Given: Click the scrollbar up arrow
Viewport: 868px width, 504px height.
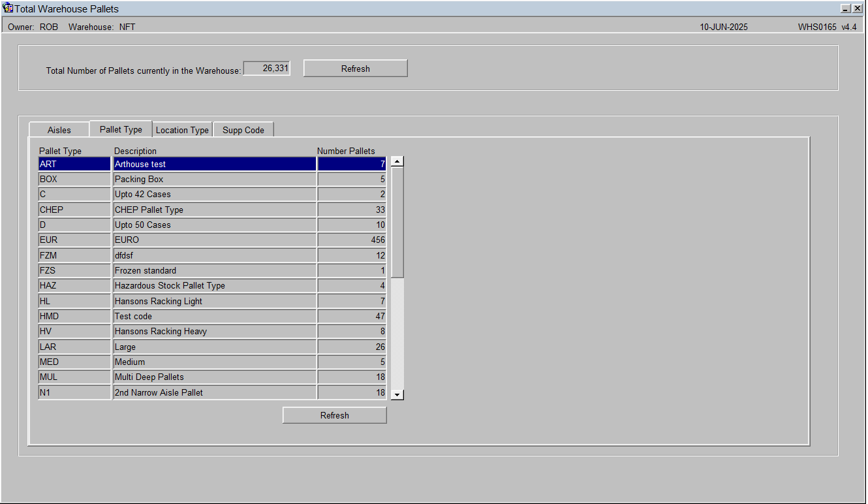Looking at the screenshot, I should [397, 162].
